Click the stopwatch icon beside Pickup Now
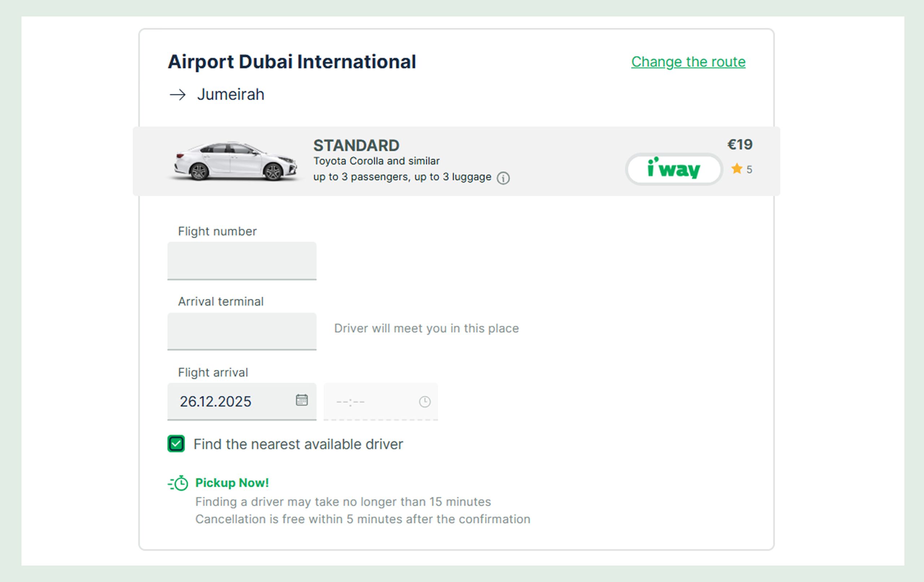This screenshot has height=582, width=924. pyautogui.click(x=178, y=483)
